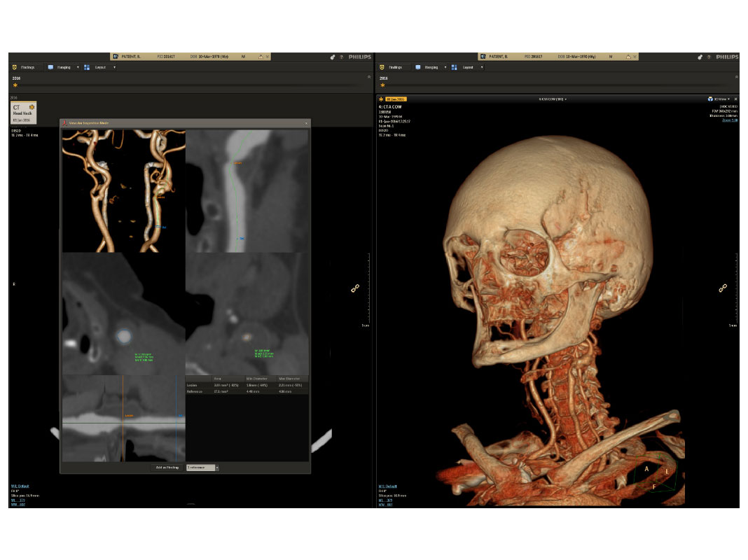The height and width of the screenshot is (560, 748).
Task: Toggle link chain icon in right viewport
Action: pos(722,288)
